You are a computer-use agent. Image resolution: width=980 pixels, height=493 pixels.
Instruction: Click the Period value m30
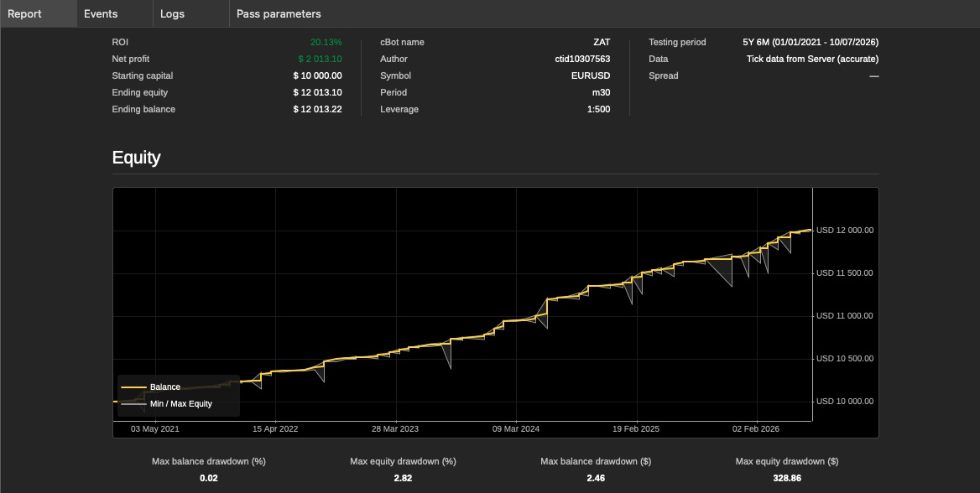(x=602, y=92)
